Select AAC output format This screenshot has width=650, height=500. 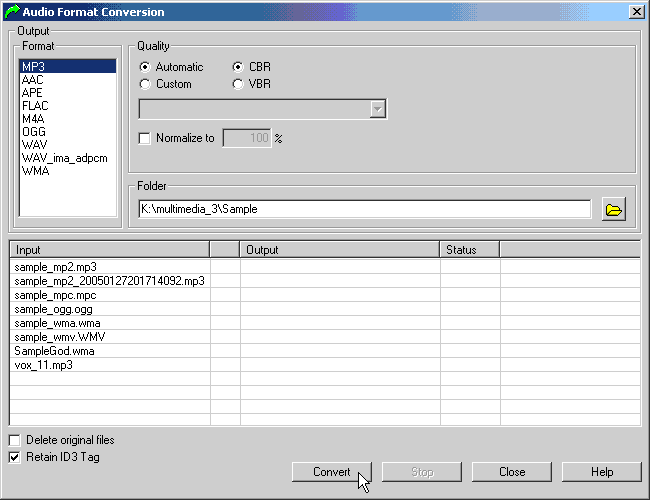click(68, 80)
